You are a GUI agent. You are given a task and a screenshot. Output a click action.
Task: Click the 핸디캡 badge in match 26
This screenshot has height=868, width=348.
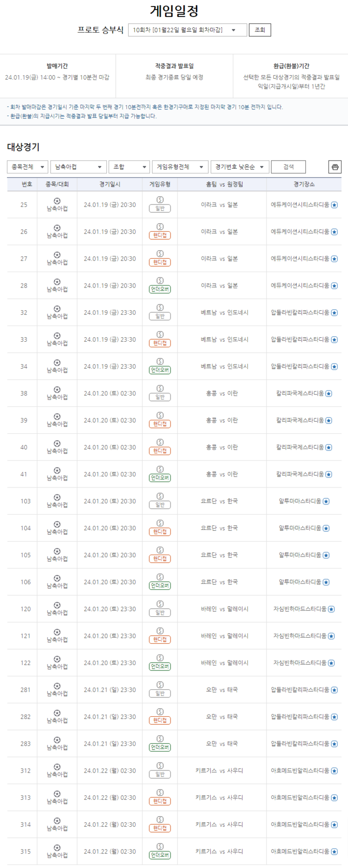coord(160,236)
